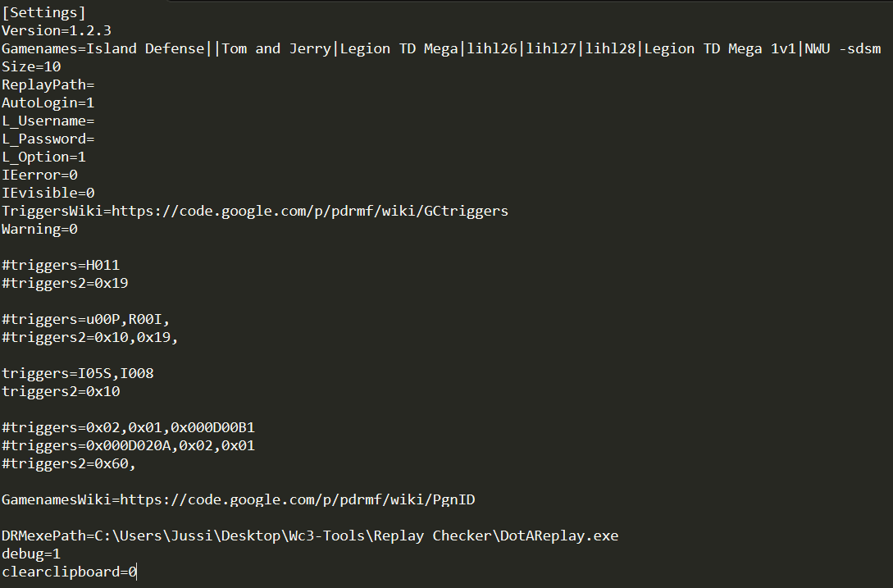Click "Legion TD Mega 1v1" in Gamenames
Image resolution: width=893 pixels, height=588 pixels.
(x=721, y=48)
